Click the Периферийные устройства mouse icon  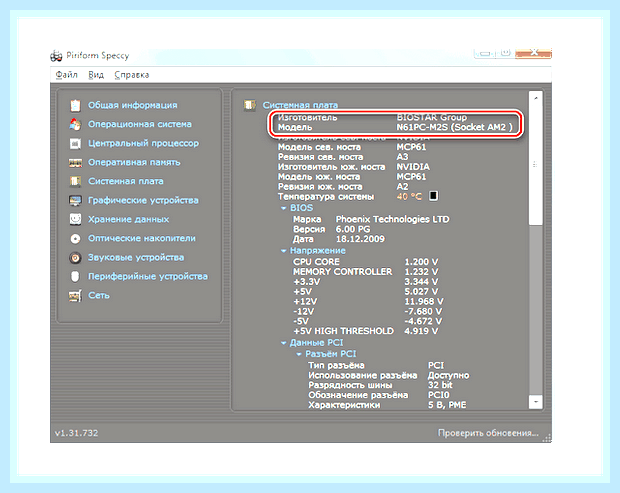coord(75,276)
